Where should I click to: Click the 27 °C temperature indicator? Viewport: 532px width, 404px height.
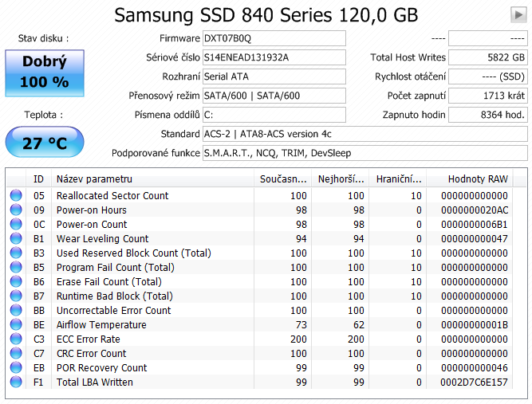click(45, 143)
